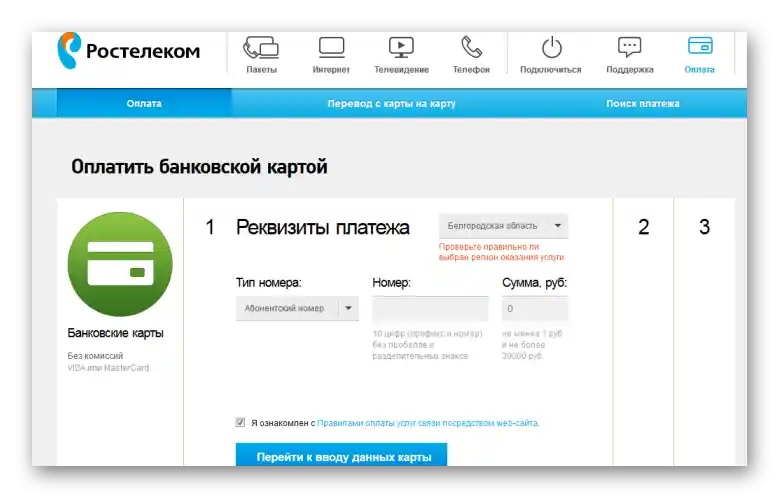Click the Банковские карты label
The height and width of the screenshot is (498, 779).
[x=115, y=333]
